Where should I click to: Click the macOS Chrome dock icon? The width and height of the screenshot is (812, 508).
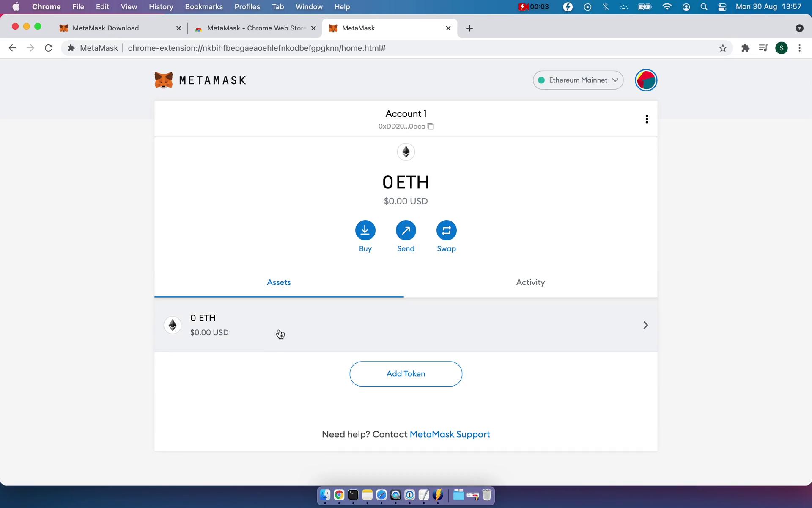pyautogui.click(x=339, y=495)
